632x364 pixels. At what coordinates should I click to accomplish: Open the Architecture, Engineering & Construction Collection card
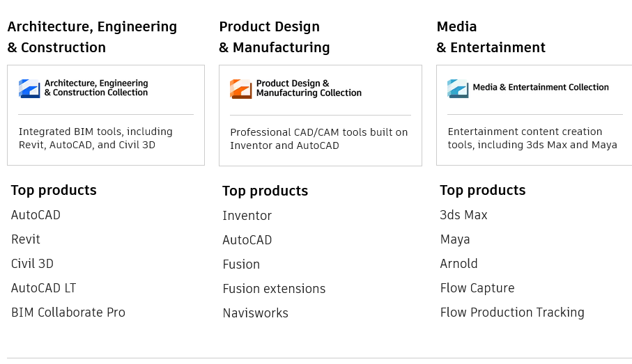pos(106,115)
